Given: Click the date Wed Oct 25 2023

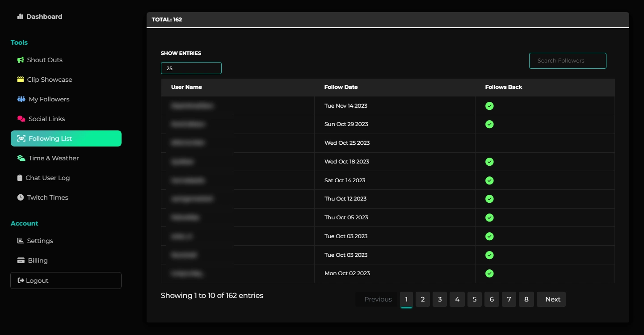Looking at the screenshot, I should click(x=347, y=143).
